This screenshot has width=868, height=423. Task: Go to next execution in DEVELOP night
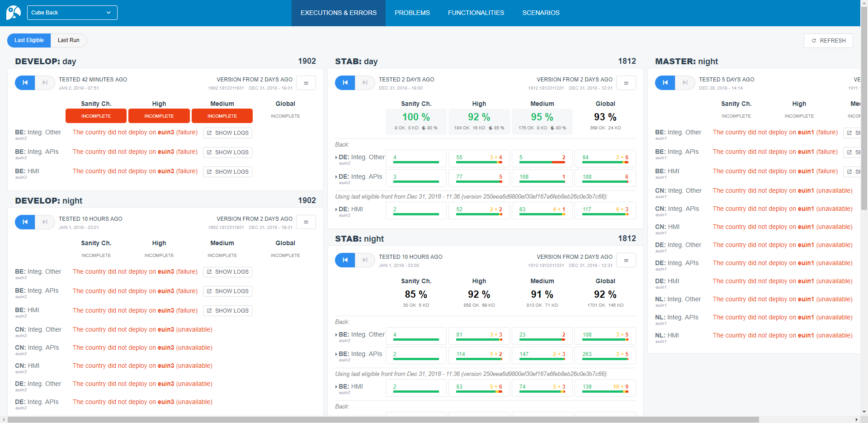click(x=45, y=222)
